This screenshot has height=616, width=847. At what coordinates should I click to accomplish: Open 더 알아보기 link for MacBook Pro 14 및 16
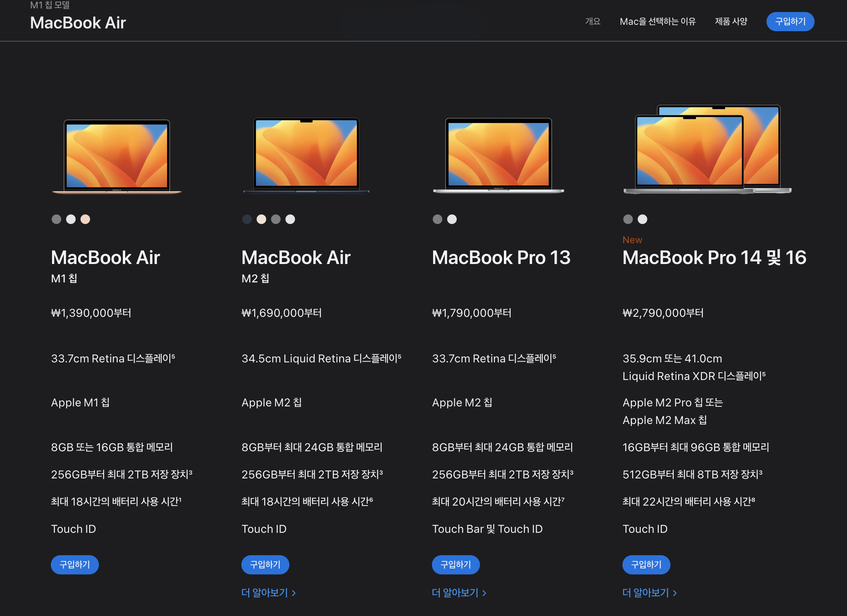pos(650,593)
